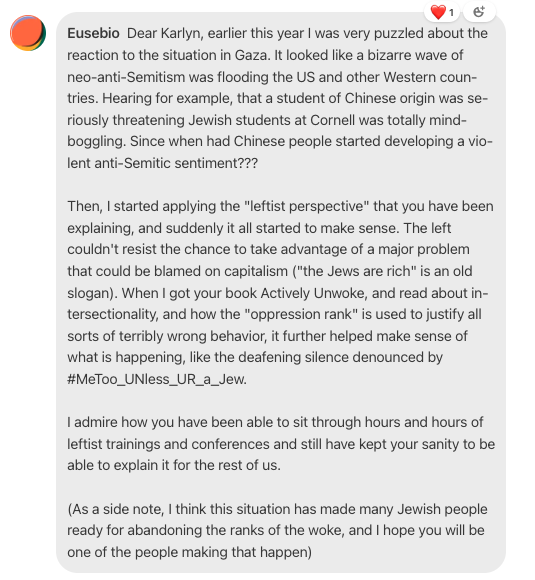The image size is (535, 580).
Task: Click the #MeToo_UNless_UR_a_Jew hashtag
Action: (157, 379)
